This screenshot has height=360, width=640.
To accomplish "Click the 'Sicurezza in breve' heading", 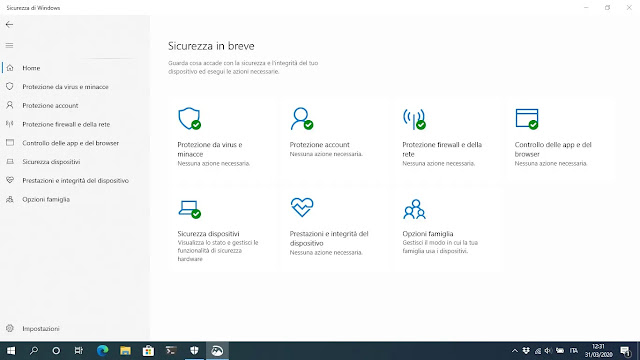I will [x=211, y=46].
